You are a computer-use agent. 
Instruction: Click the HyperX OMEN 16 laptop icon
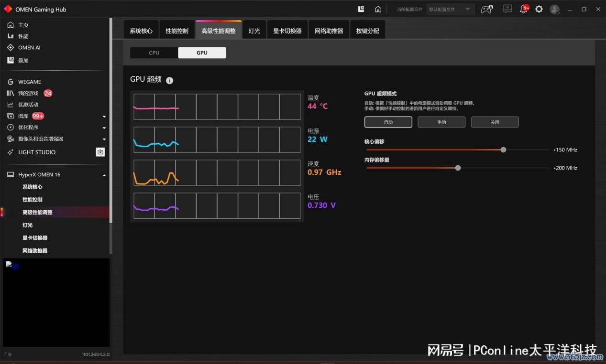[11, 175]
